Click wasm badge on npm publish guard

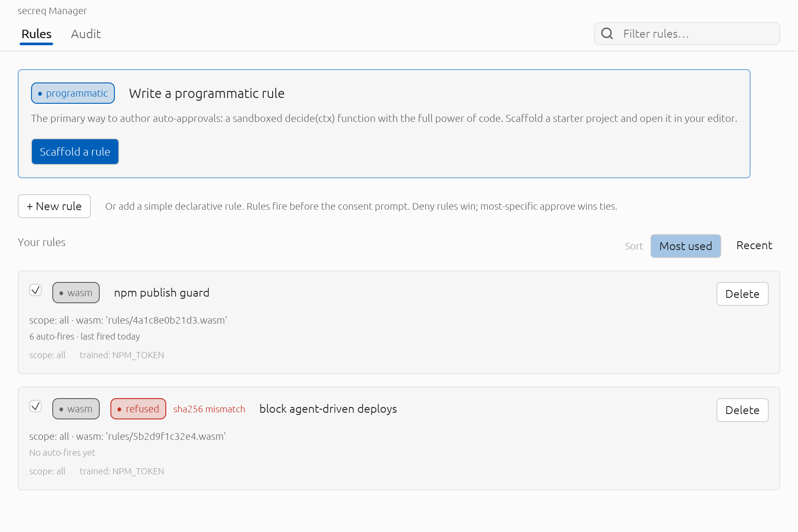coord(76,293)
